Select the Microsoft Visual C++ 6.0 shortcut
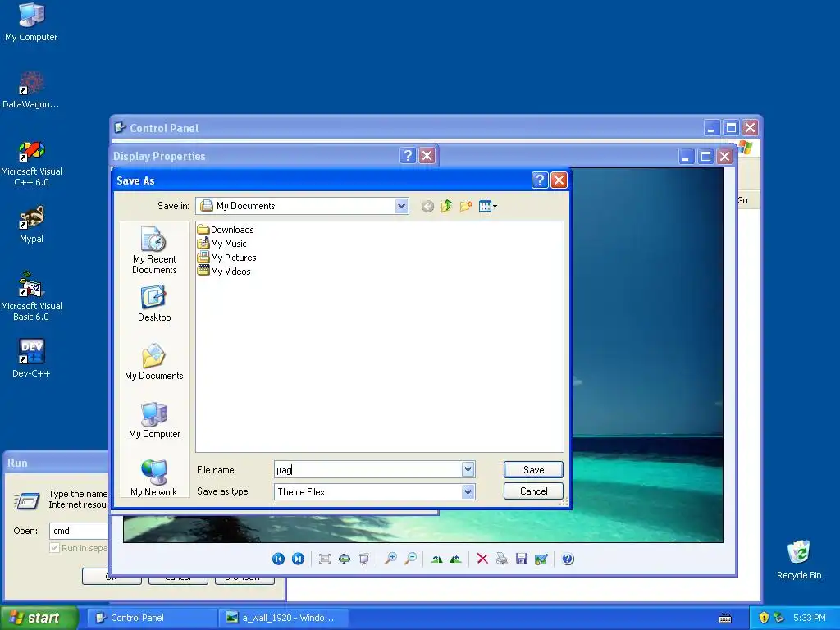 [x=31, y=163]
